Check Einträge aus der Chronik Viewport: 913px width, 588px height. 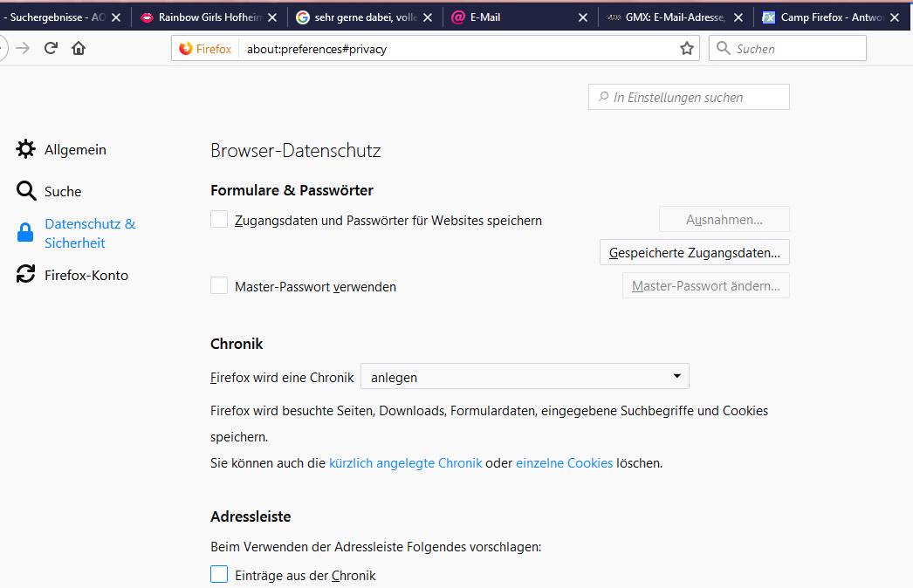[x=219, y=575]
